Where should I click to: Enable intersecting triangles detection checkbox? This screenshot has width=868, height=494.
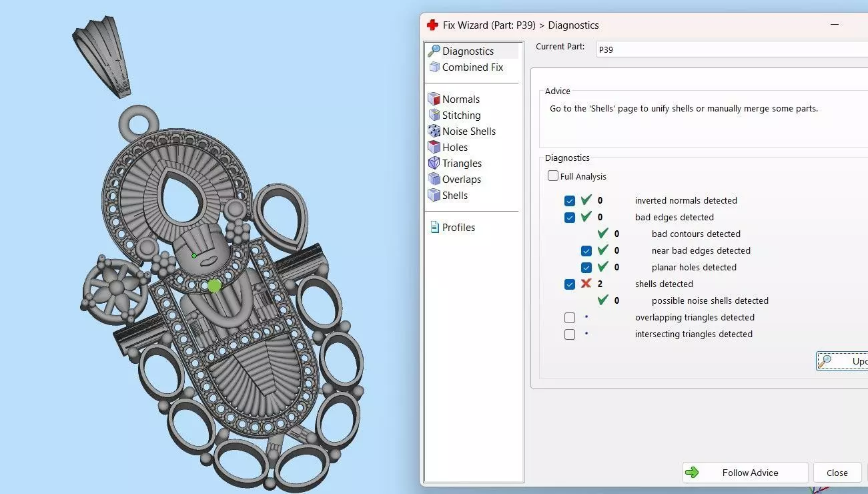click(x=569, y=334)
